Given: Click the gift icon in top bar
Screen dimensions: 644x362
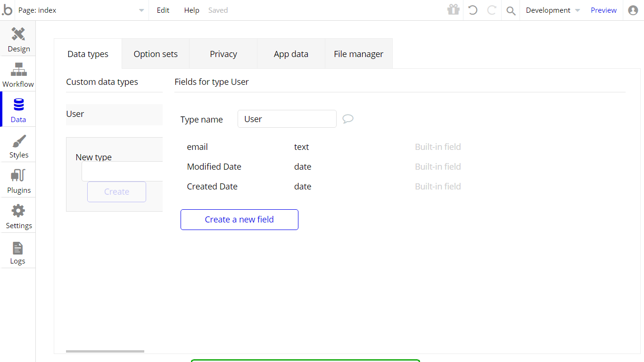Looking at the screenshot, I should tap(453, 10).
